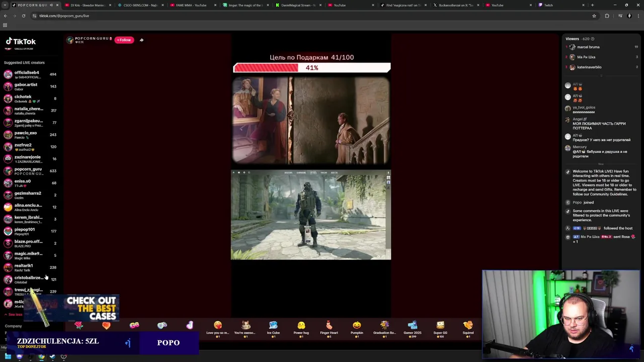Click the share arrow beside Follow
Viewport: 644px width, 362px height.
pos(141,40)
